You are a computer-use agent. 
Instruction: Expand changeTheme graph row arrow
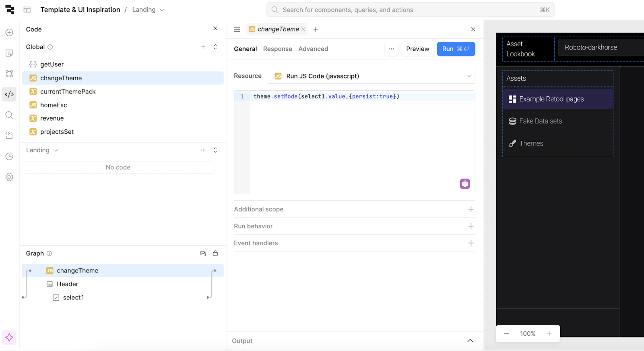[x=215, y=271]
